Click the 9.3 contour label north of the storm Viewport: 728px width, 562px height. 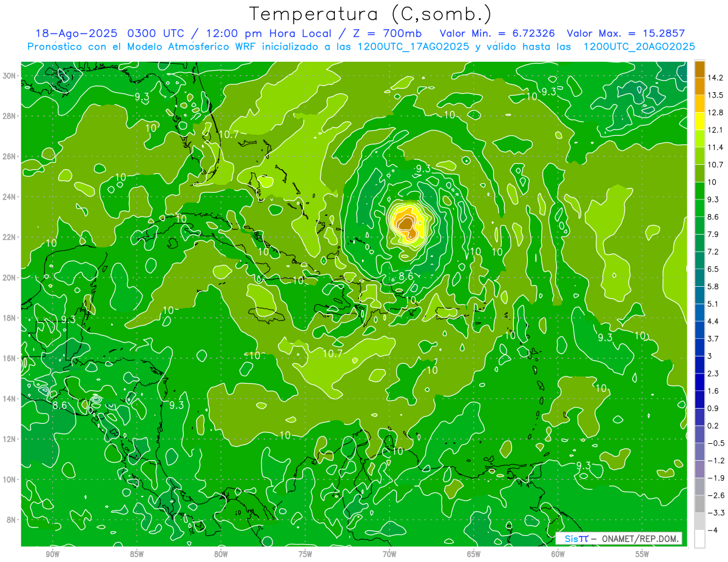(x=423, y=169)
